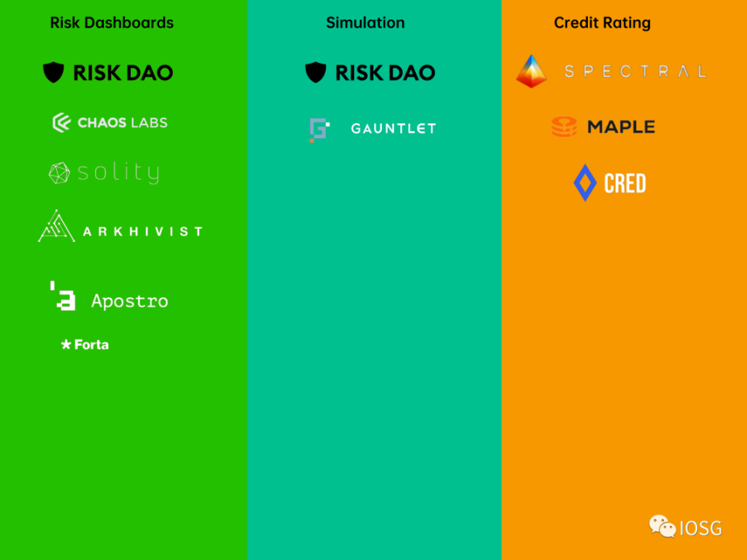Select the Credit Rating column heading
Screen dimensions: 747x560
pyautogui.click(x=603, y=22)
